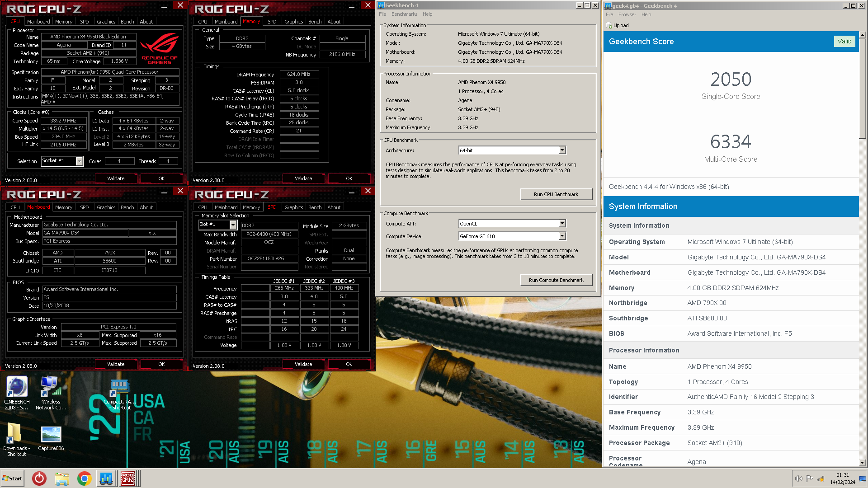Image resolution: width=868 pixels, height=488 pixels.
Task: Click geek4.gb4 window title bar icon
Action: click(608, 6)
